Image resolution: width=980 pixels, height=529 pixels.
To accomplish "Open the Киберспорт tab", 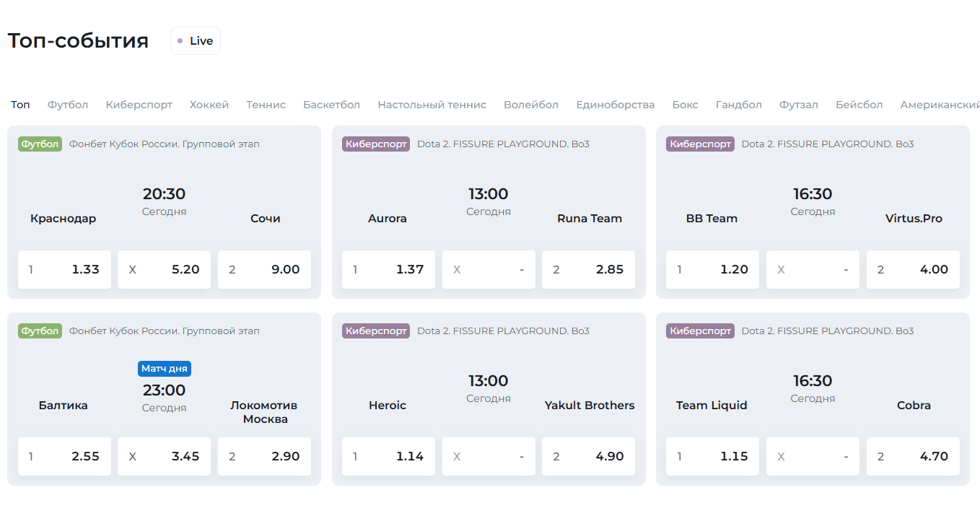I will coord(139,105).
